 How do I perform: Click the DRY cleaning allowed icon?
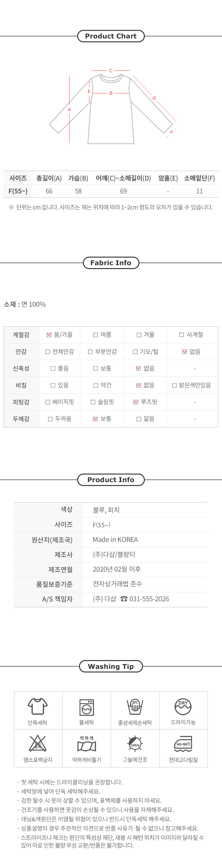[x=183, y=706]
